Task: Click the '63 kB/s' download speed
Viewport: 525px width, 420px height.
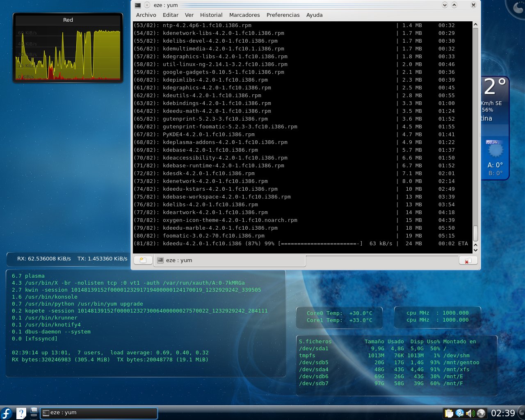Action: (381, 244)
